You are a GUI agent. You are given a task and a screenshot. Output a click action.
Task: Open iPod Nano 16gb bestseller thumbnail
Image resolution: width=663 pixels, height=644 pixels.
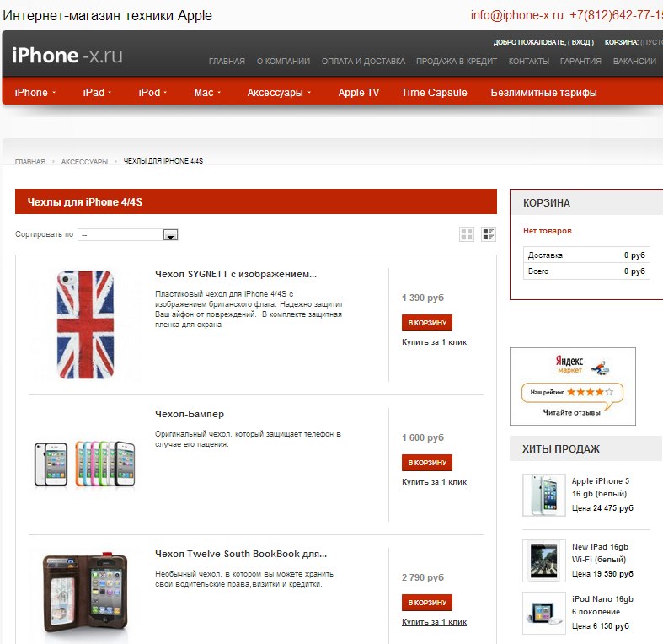(543, 613)
